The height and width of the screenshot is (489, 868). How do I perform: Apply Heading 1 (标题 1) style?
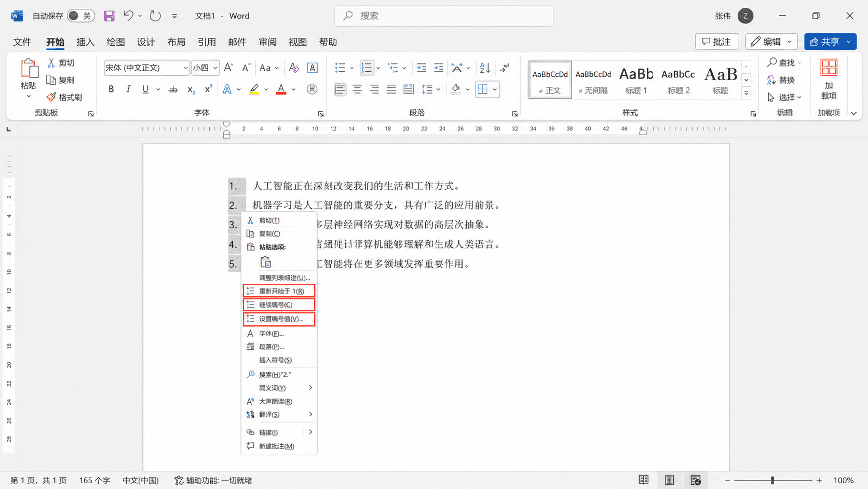(636, 80)
